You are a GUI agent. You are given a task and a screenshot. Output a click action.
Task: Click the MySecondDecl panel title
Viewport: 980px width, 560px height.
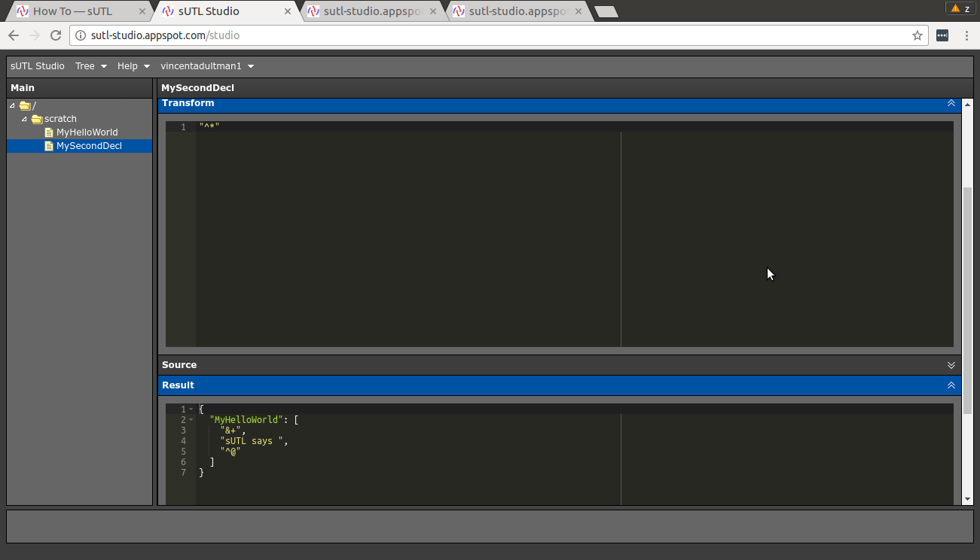coord(197,88)
